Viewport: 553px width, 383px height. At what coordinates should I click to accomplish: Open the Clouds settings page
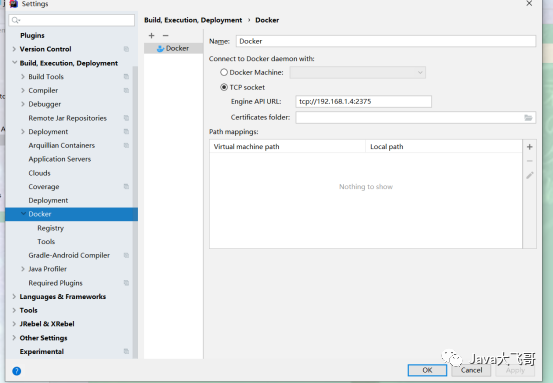pyautogui.click(x=39, y=173)
